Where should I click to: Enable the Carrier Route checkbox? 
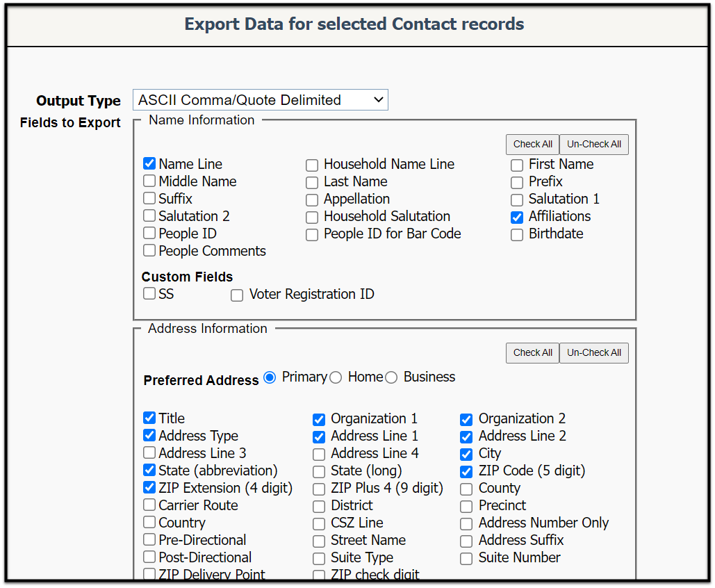coord(149,505)
